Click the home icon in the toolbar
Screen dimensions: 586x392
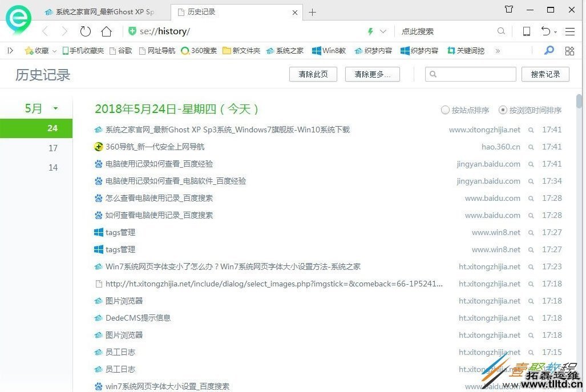(106, 31)
